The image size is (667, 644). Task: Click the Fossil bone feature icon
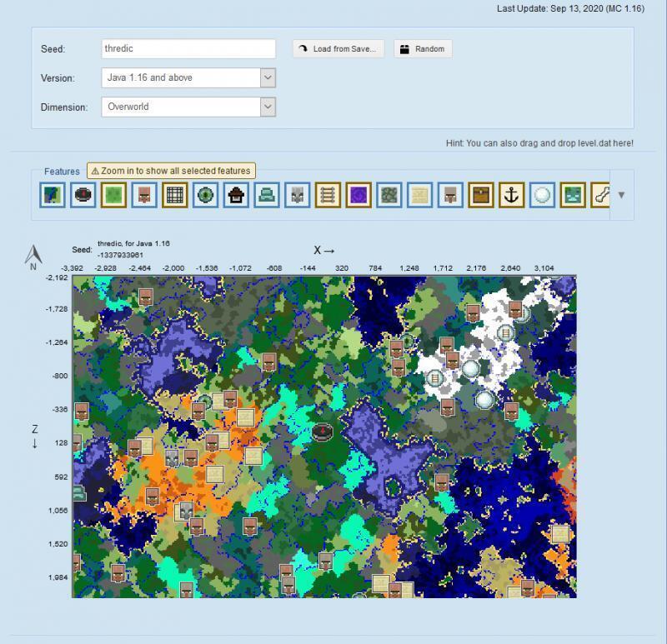pyautogui.click(x=600, y=195)
